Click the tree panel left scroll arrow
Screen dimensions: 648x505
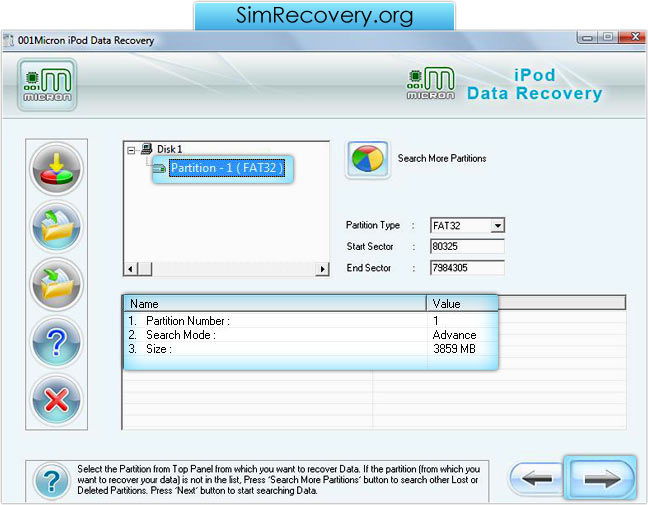pos(130,269)
